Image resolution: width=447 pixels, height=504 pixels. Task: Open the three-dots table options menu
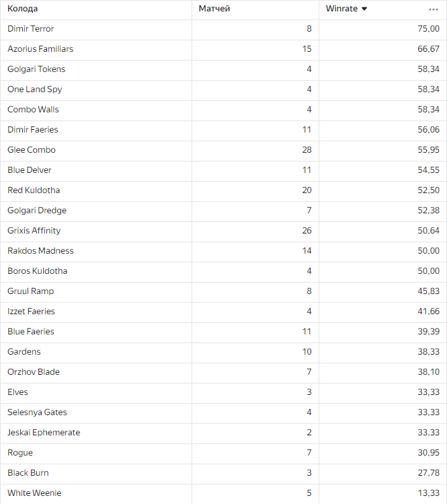434,9
